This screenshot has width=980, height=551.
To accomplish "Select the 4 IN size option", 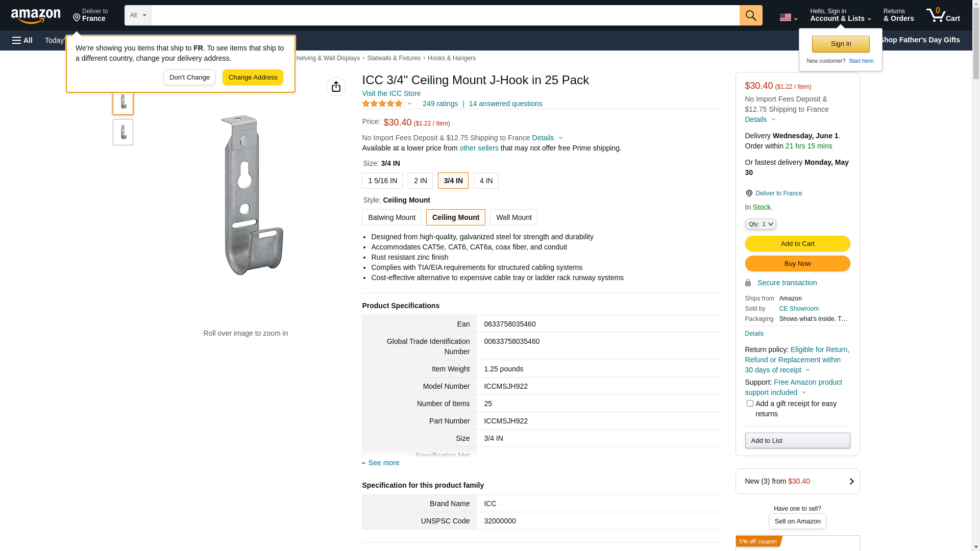I will pos(486,181).
